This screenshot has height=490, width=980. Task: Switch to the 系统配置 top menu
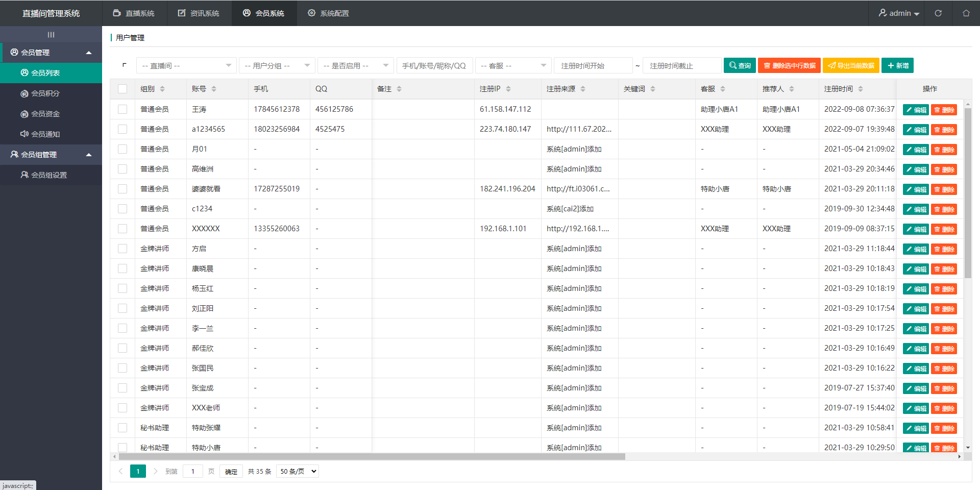(328, 13)
